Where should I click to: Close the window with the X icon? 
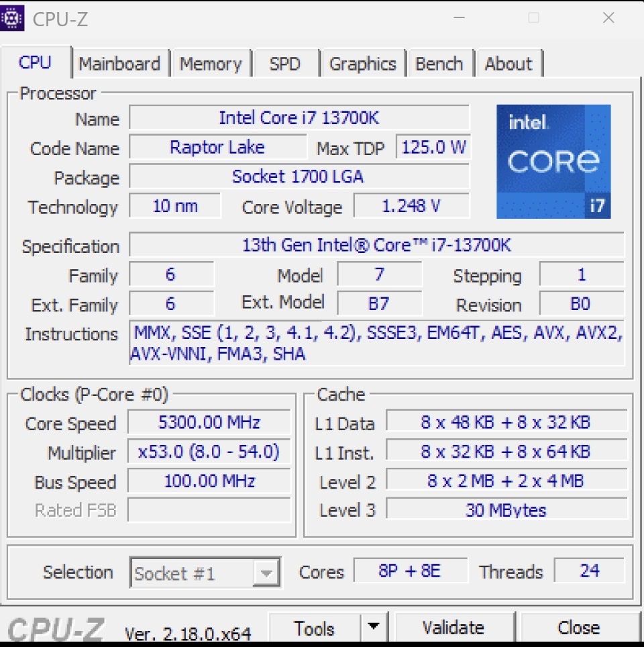(x=608, y=18)
